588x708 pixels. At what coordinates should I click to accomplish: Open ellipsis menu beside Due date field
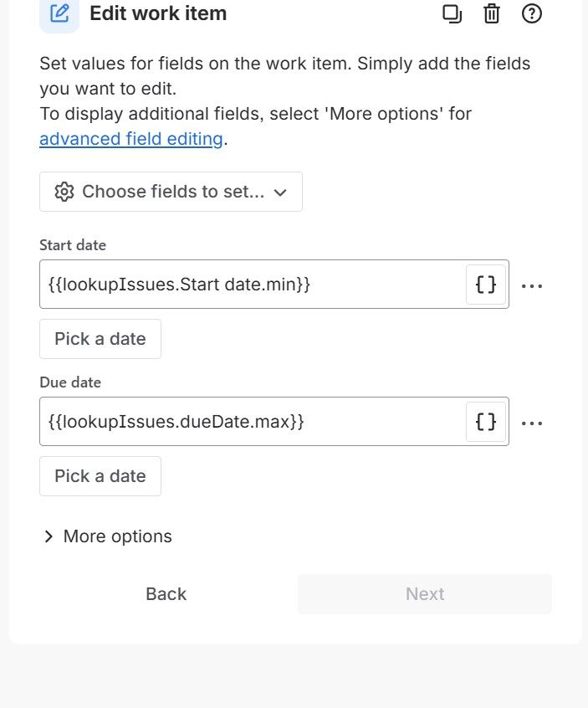532,423
